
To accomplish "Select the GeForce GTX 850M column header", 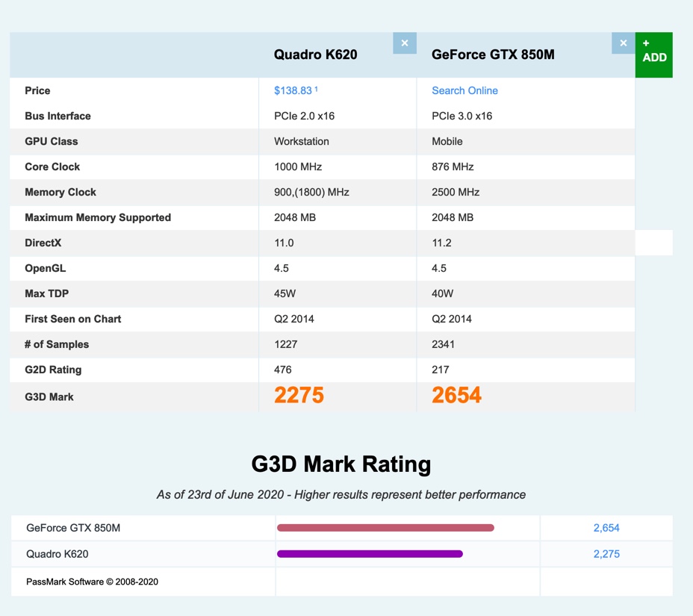I will click(x=493, y=55).
